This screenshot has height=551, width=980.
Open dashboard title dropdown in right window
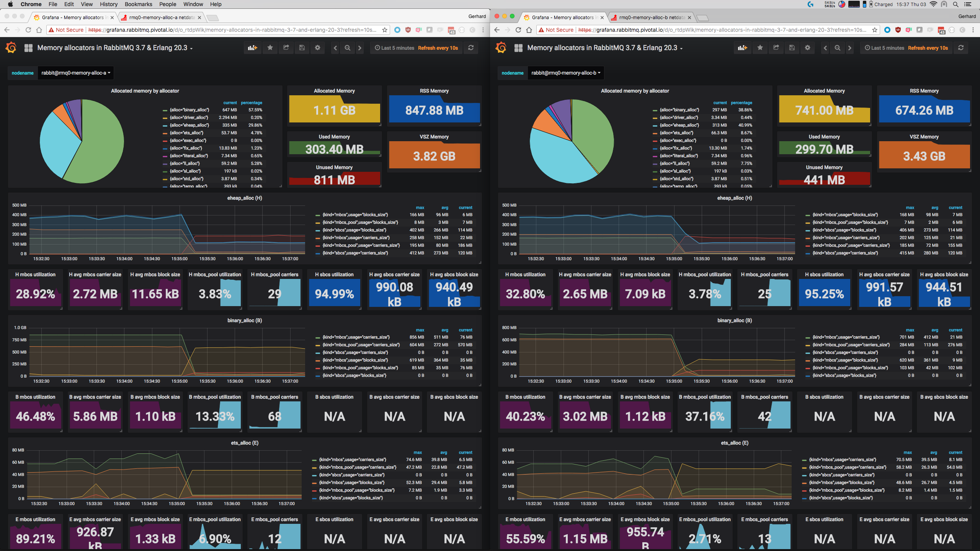605,48
